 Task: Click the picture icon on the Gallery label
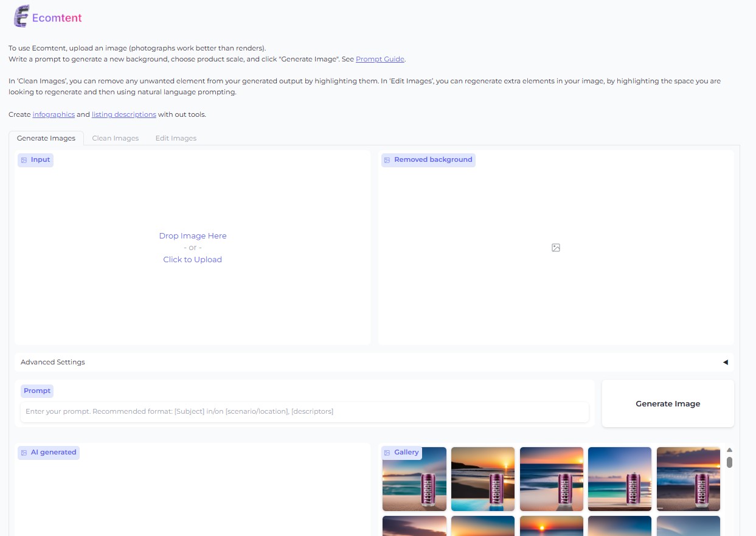pos(387,452)
